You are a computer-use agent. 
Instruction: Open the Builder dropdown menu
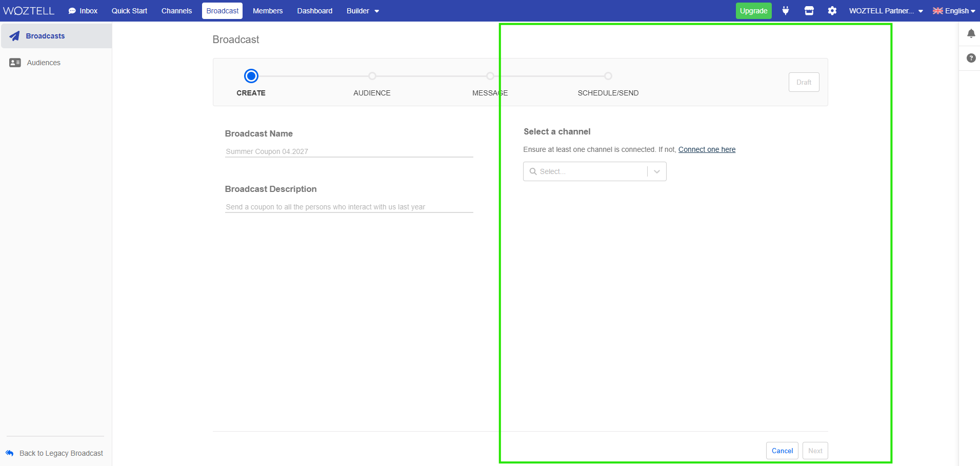[x=362, y=11]
